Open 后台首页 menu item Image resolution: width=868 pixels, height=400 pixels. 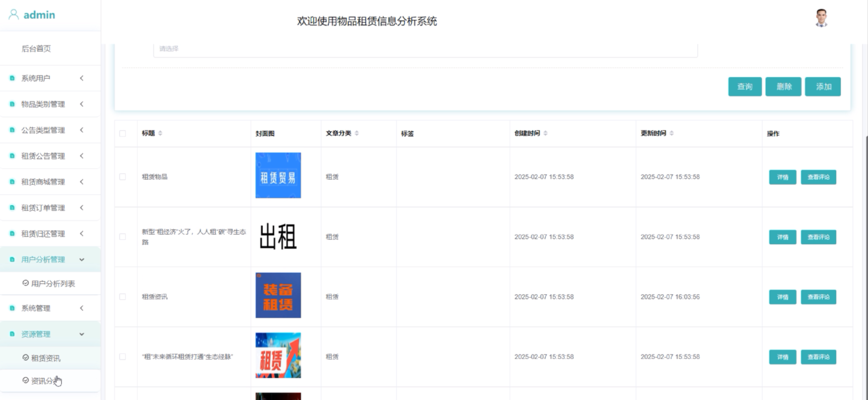[x=36, y=49]
